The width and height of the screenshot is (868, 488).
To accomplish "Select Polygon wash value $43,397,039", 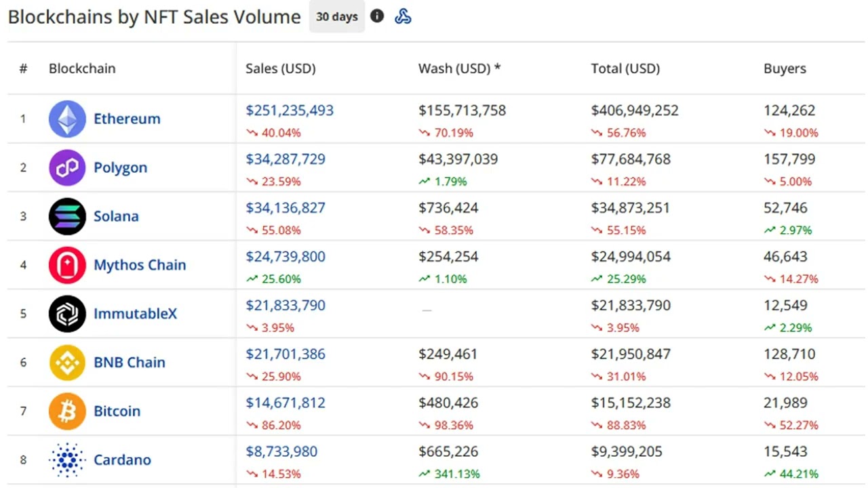I will [458, 159].
